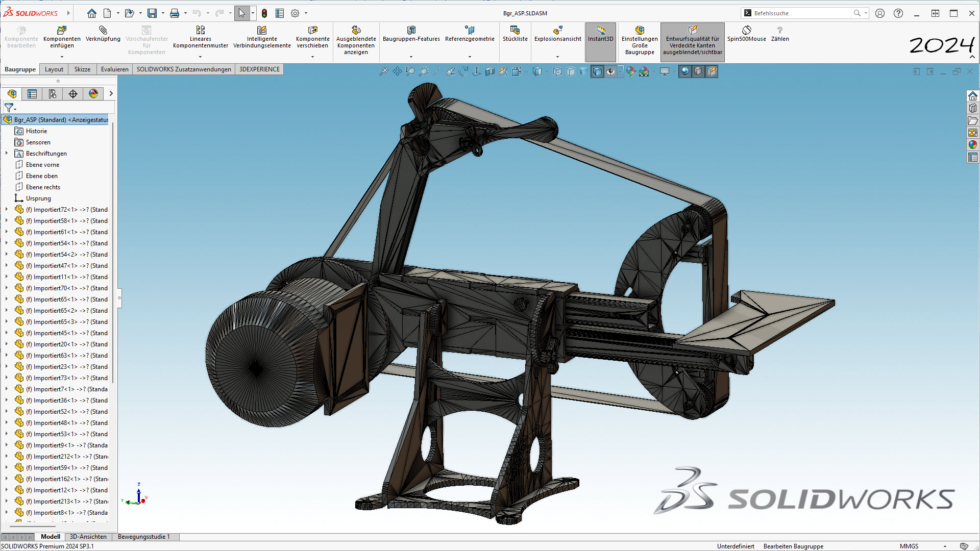Click Apply Scene icon in view toolbar
The image size is (980, 551).
coord(644,72)
